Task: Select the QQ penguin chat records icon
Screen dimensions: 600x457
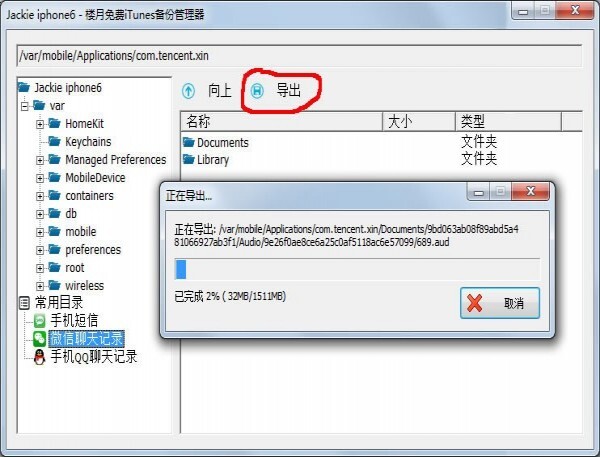Action: tap(39, 357)
